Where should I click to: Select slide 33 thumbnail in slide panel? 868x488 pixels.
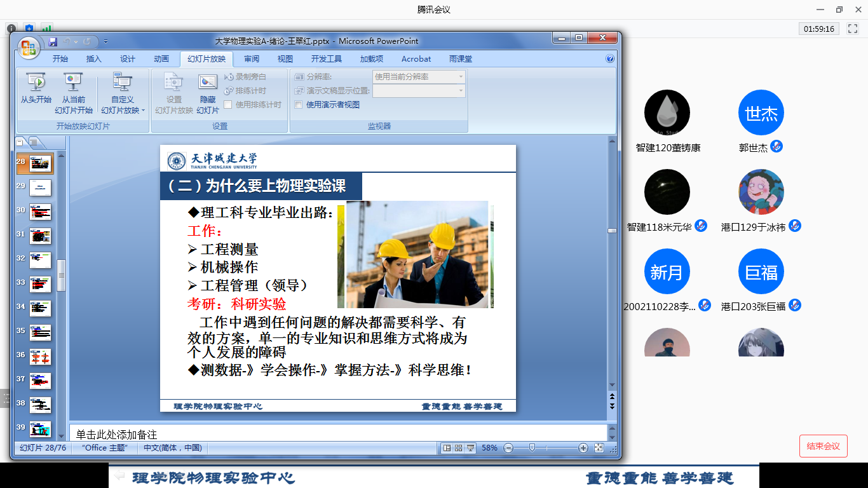[x=40, y=283]
